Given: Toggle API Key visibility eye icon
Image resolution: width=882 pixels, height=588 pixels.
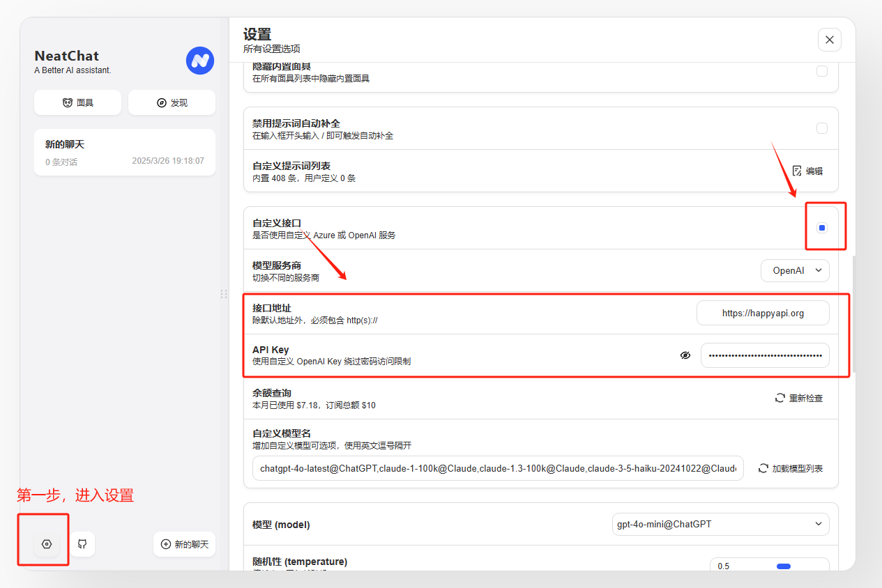Looking at the screenshot, I should pos(685,355).
